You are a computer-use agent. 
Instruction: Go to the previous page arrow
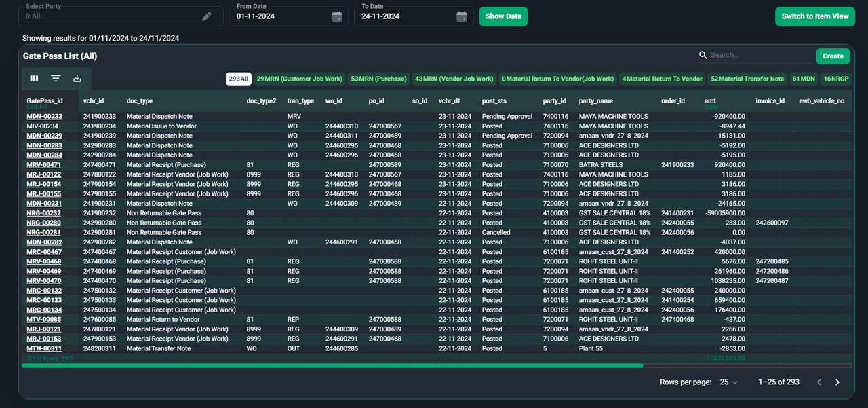pos(819,382)
